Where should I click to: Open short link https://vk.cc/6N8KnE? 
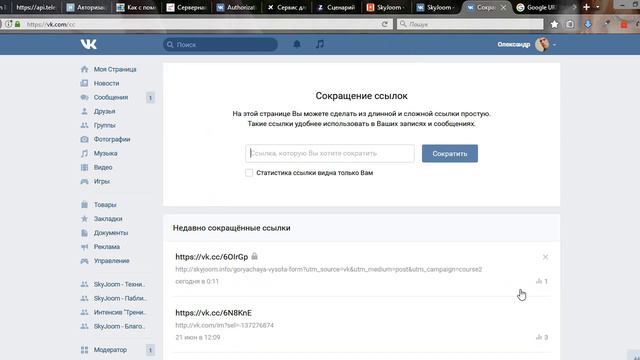(213, 313)
